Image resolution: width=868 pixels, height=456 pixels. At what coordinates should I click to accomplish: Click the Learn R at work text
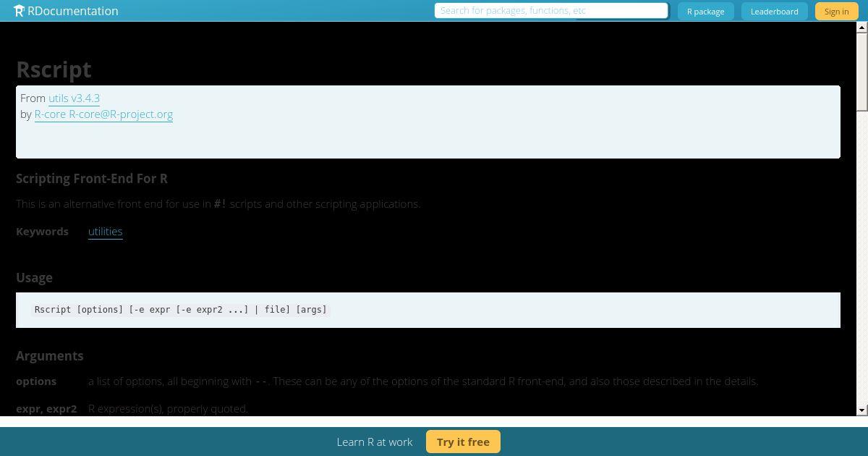(375, 442)
